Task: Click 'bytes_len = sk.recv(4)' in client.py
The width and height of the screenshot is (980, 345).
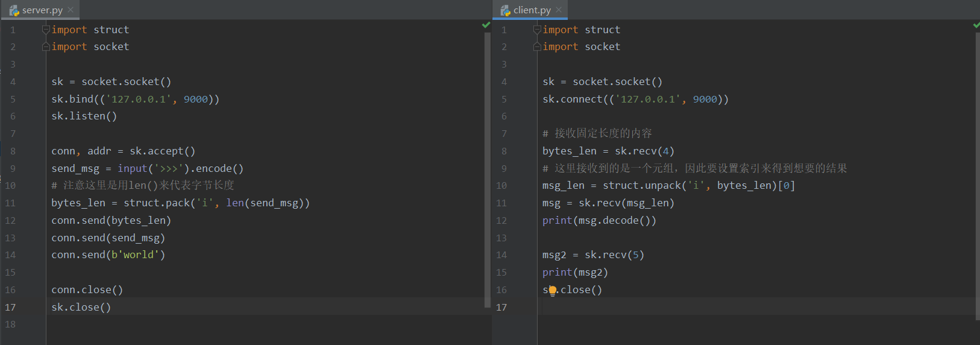Action: 608,151
